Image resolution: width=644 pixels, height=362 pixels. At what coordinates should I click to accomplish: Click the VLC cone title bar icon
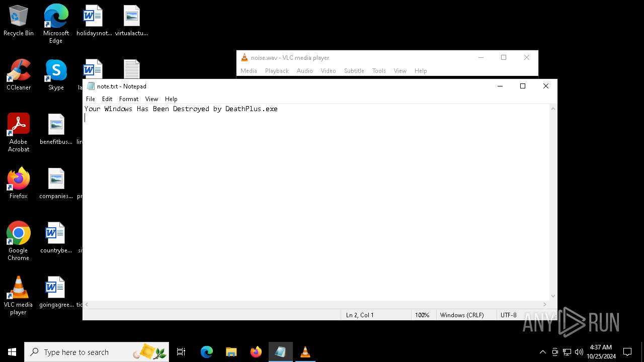(x=245, y=57)
